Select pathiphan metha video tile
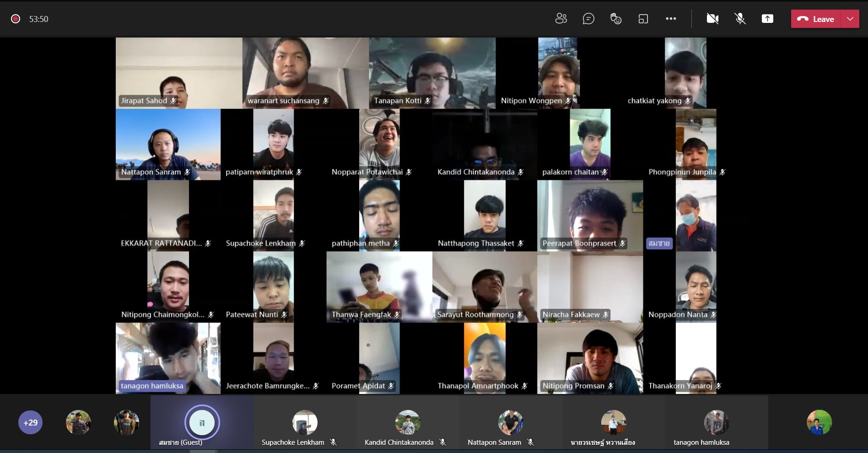Screen dimensions: 868x453 click(379, 216)
